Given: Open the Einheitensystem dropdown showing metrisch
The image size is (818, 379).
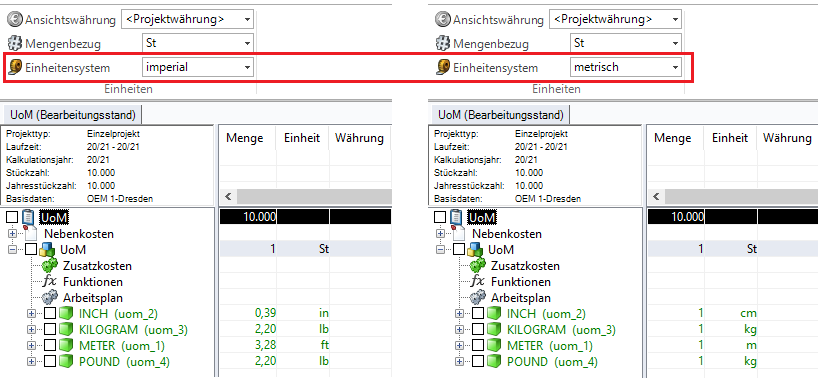Looking at the screenshot, I should [x=625, y=67].
